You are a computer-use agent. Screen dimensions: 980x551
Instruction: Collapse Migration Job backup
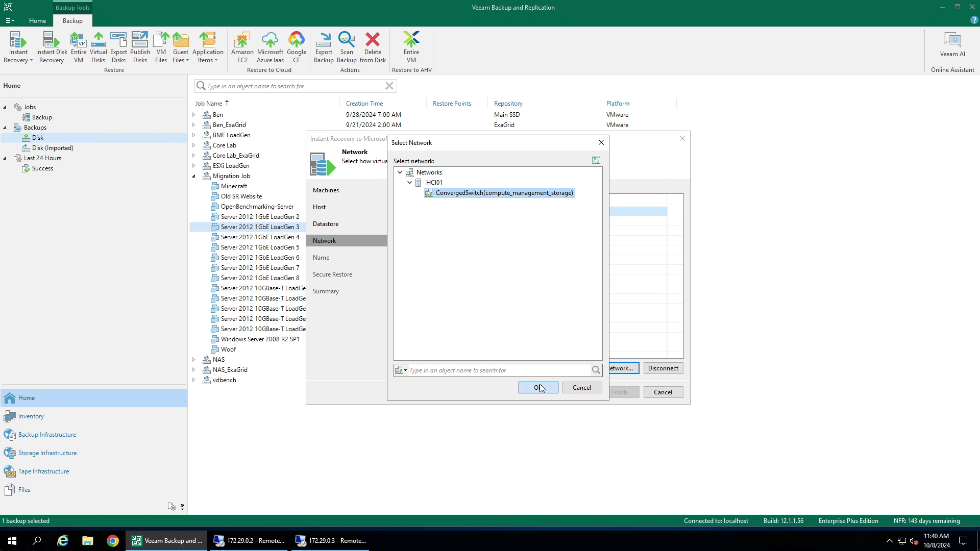(194, 176)
